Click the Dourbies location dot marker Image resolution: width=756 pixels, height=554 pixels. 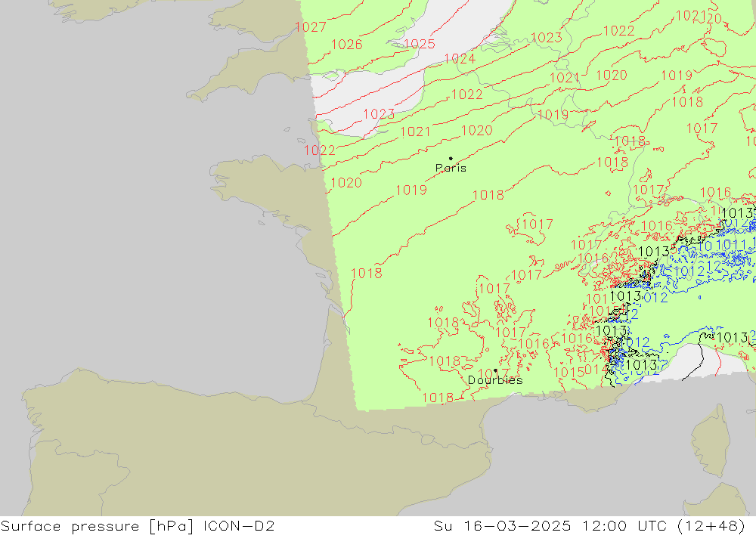[x=496, y=371]
